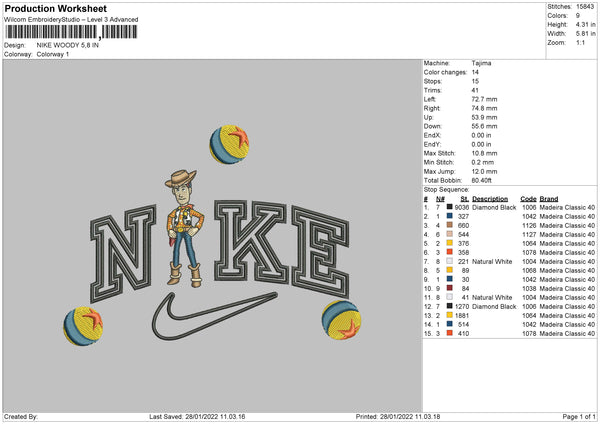600x424 pixels.
Task: Click Natural White in stop row 7
Action: [x=492, y=261]
